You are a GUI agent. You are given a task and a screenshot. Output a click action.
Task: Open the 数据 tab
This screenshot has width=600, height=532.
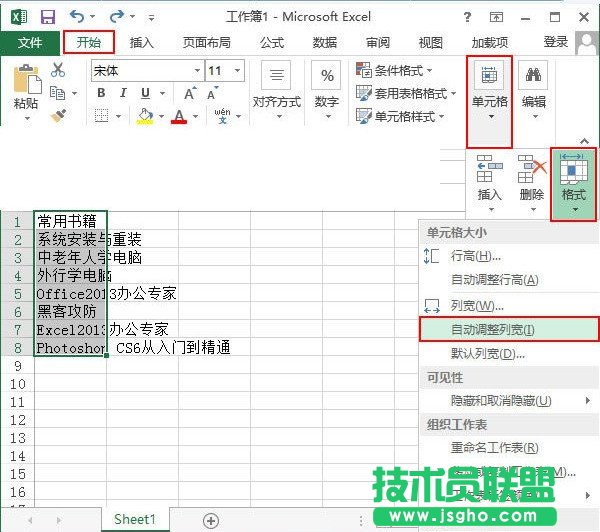click(x=325, y=42)
